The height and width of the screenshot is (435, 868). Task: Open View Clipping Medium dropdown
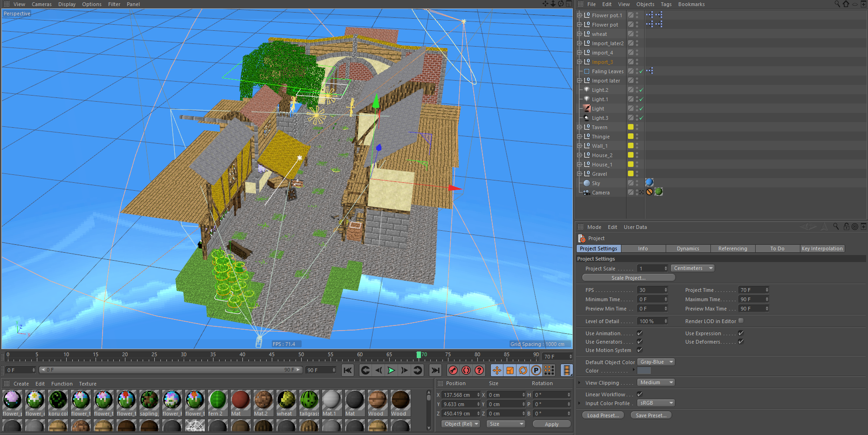tap(656, 382)
